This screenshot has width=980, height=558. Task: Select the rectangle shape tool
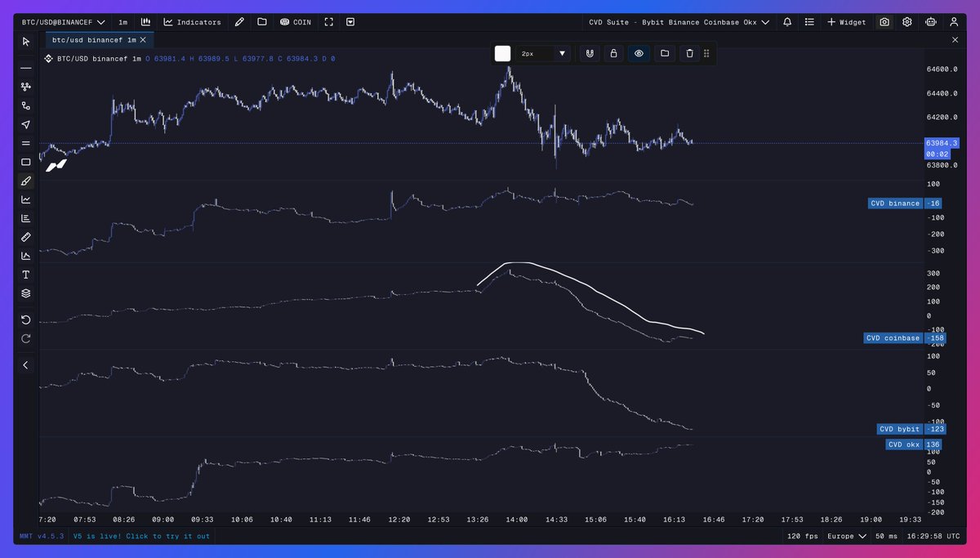(26, 162)
